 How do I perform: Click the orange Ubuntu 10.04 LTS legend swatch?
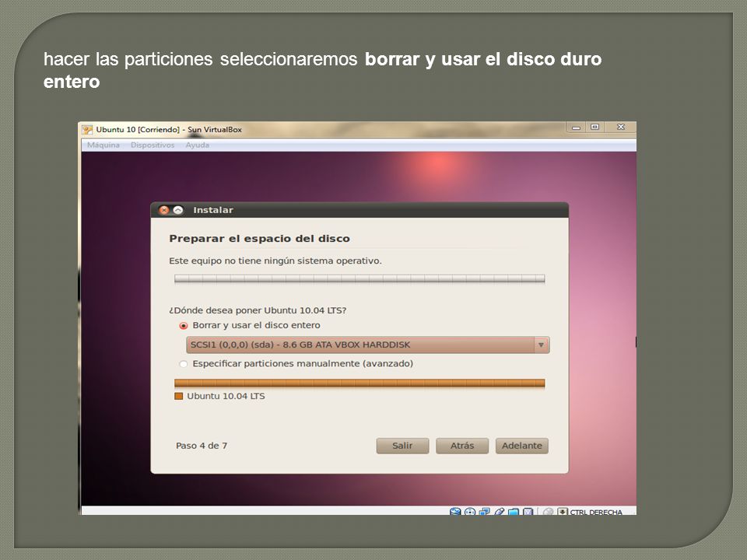coord(179,396)
